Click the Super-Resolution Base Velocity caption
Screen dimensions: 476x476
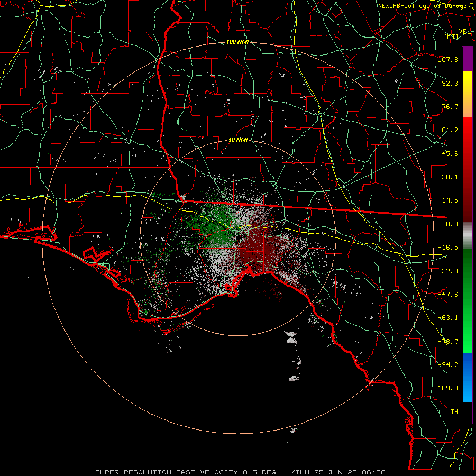coord(241,472)
